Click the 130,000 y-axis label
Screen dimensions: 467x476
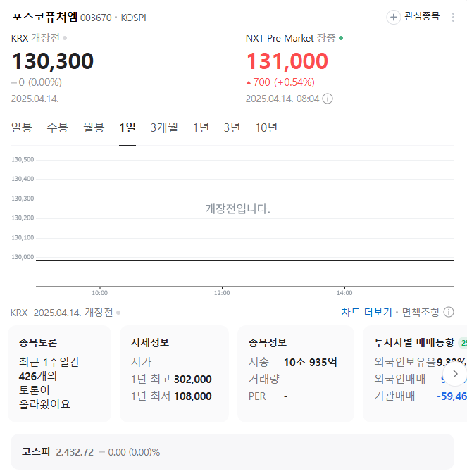(23, 257)
